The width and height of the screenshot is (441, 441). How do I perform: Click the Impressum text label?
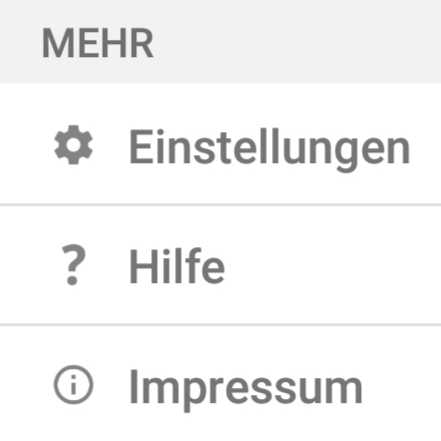246,390
